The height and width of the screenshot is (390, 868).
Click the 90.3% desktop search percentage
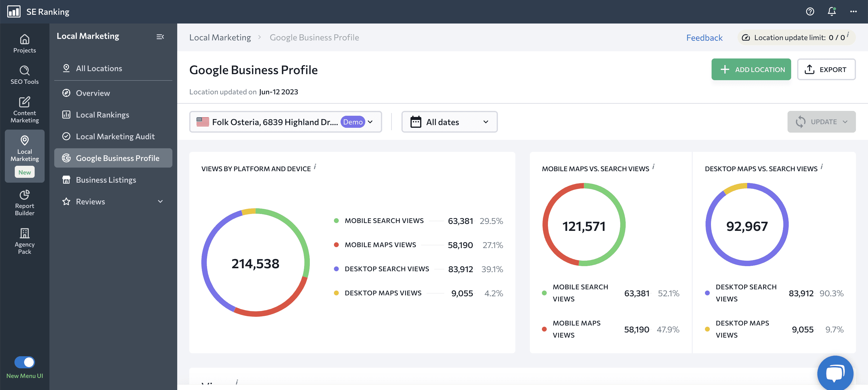pyautogui.click(x=832, y=293)
